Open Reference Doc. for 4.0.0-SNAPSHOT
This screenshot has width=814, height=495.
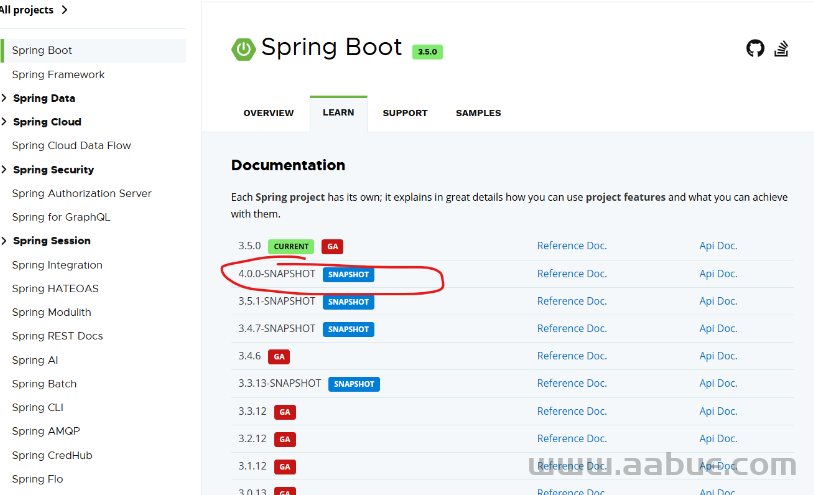tap(572, 273)
